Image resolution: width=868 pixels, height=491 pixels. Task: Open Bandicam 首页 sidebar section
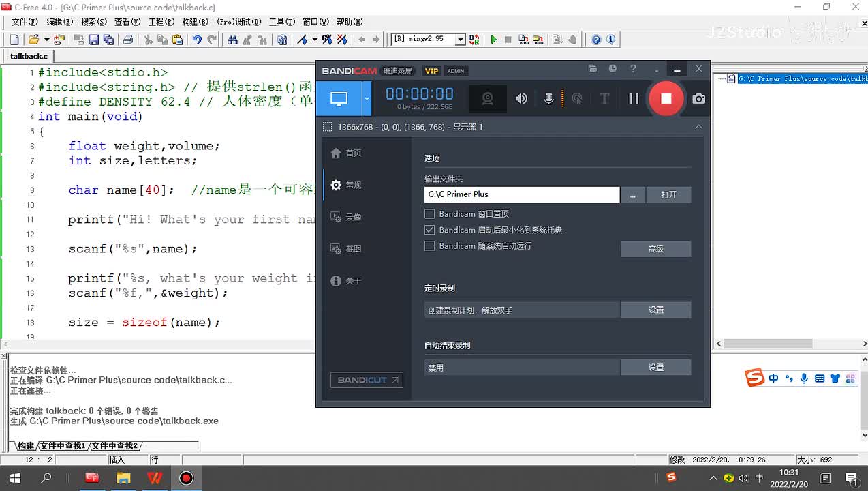tap(346, 153)
